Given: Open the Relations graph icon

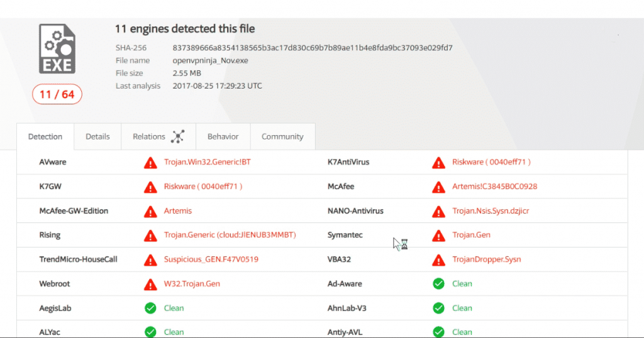Looking at the screenshot, I should [178, 136].
